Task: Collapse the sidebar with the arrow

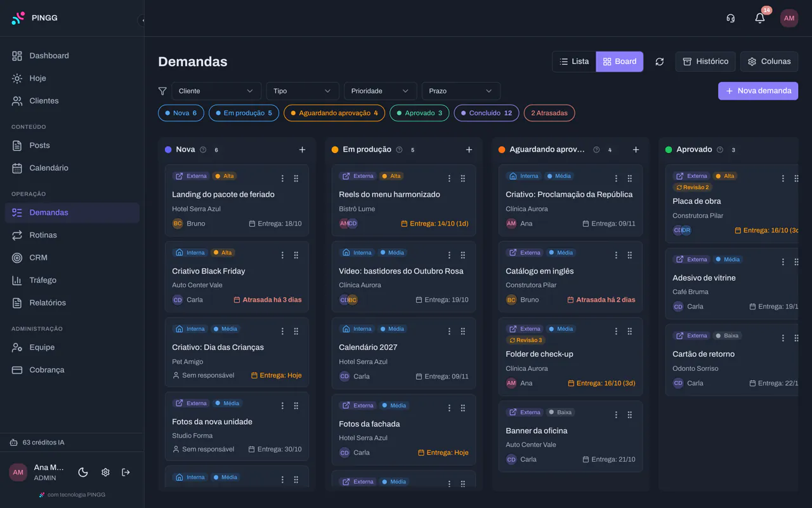Action: pyautogui.click(x=143, y=20)
